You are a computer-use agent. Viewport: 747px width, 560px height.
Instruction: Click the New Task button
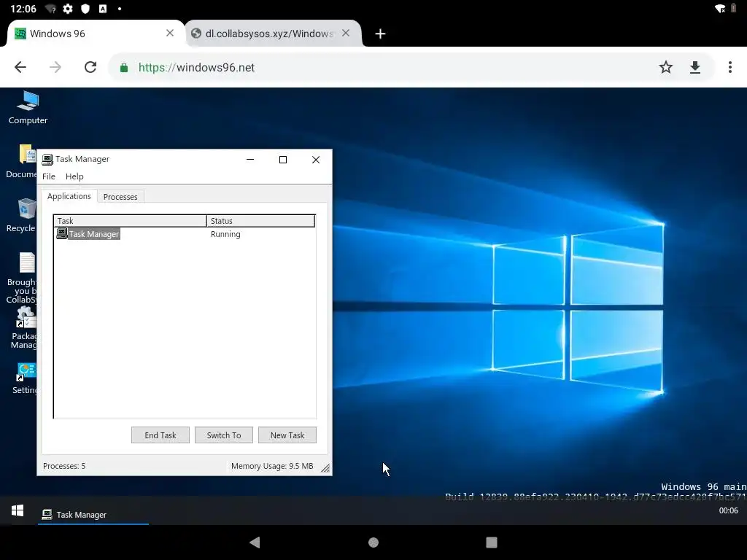[x=287, y=435]
